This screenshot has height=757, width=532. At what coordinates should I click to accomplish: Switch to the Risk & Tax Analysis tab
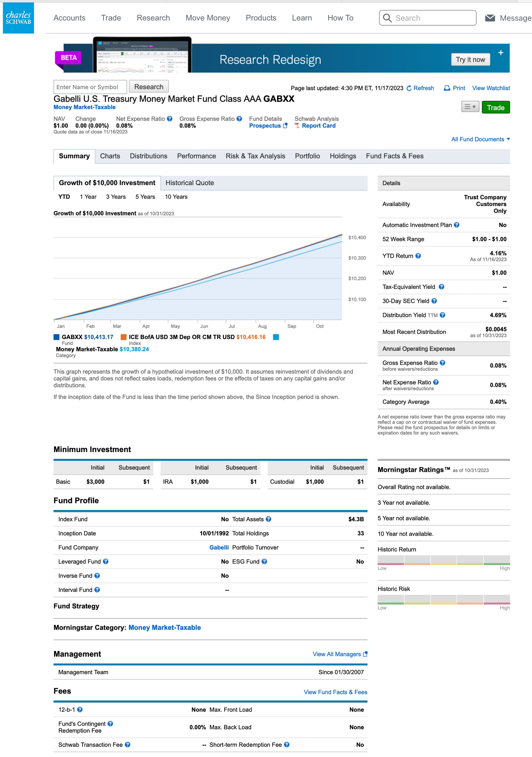[x=256, y=156]
